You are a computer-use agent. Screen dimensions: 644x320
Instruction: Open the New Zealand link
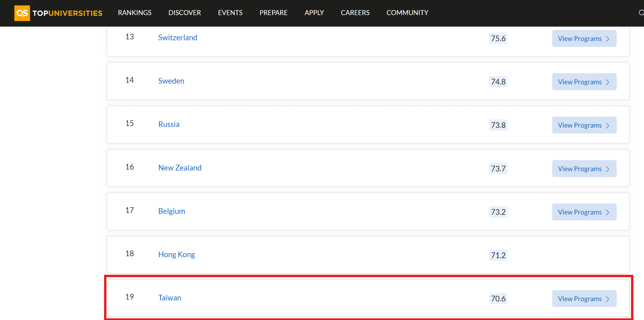point(180,168)
